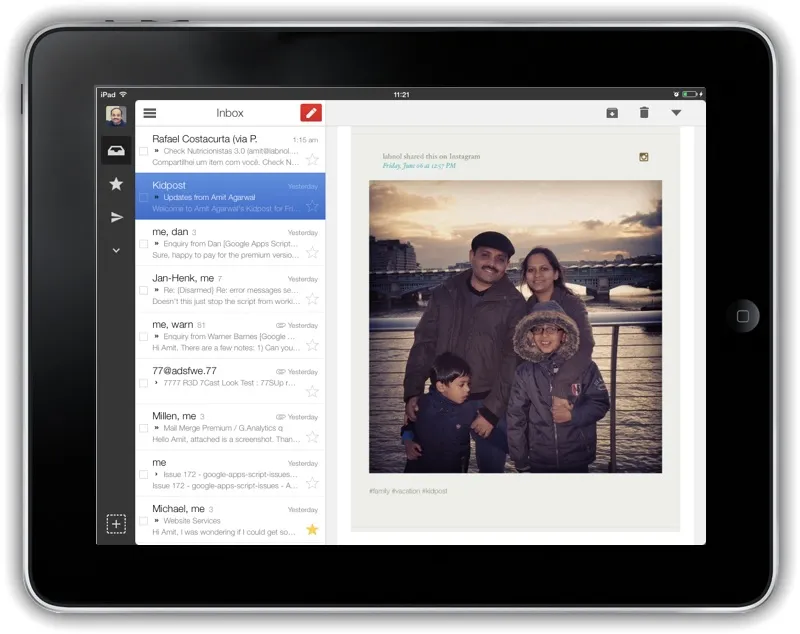Screen dimensions: 800x634
Task: Tap the add account icon in sidebar
Action: coord(116,524)
